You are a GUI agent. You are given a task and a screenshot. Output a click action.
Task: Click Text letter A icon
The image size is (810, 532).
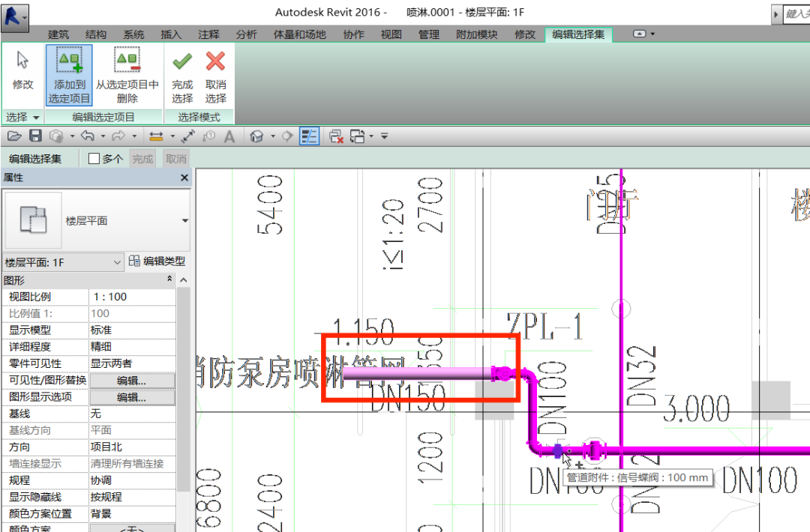[229, 136]
